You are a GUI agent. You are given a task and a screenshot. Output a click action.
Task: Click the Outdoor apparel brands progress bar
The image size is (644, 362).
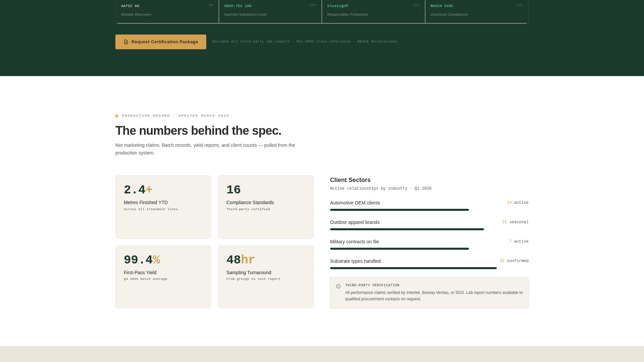[407, 229]
